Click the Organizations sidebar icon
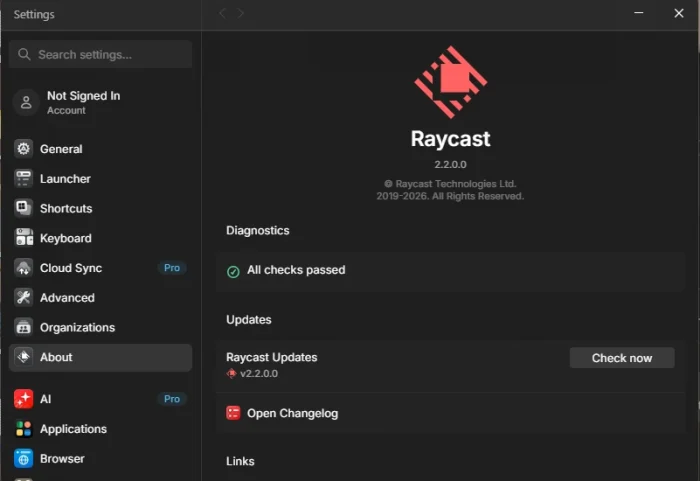 [23, 327]
